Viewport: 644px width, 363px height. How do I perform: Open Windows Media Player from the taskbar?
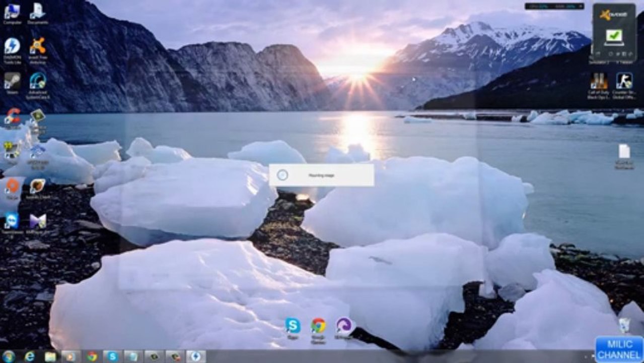(70, 356)
